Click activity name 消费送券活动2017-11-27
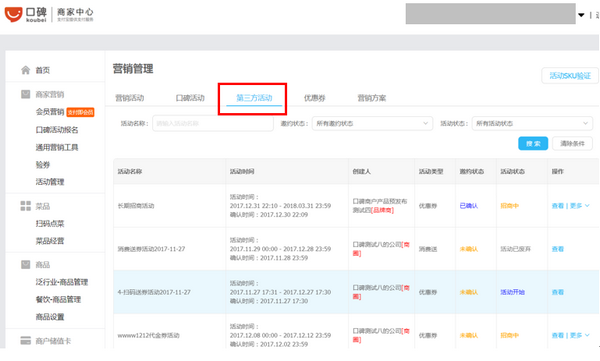This screenshot has height=361, width=600. click(151, 249)
